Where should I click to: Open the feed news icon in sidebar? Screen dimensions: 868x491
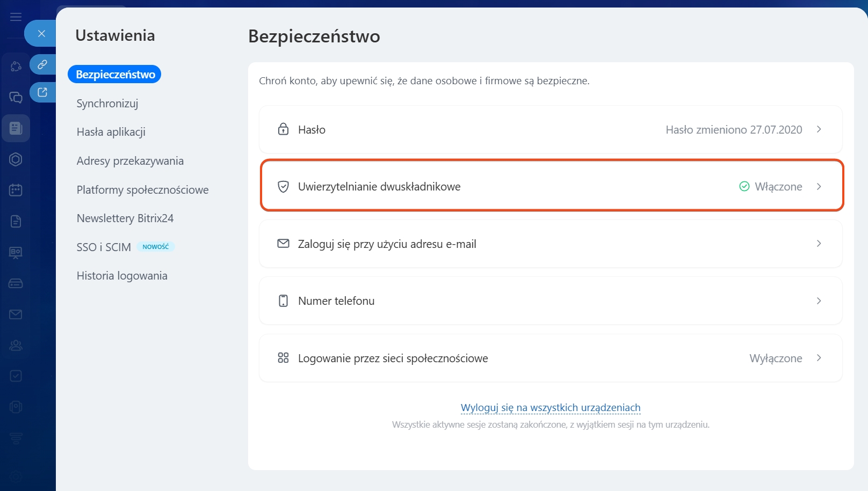pyautogui.click(x=16, y=128)
